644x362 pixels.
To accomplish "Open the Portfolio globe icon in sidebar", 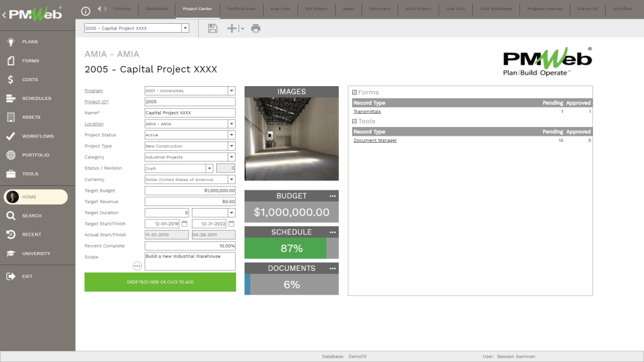I will point(11,155).
